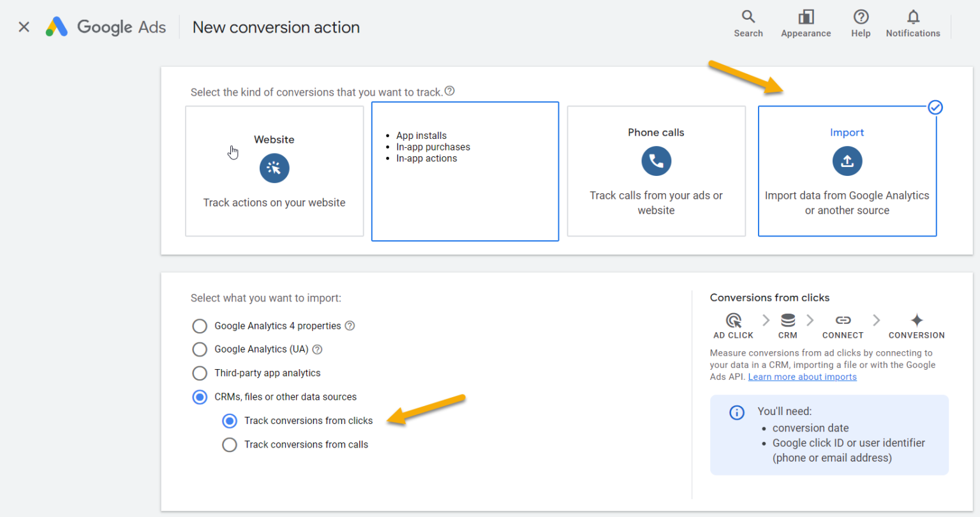The height and width of the screenshot is (517, 980).
Task: Open the Learn more about imports link
Action: 802,377
